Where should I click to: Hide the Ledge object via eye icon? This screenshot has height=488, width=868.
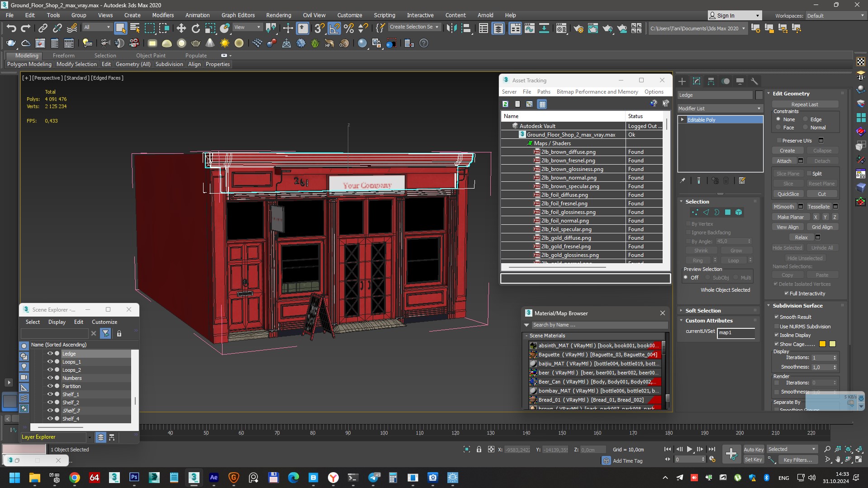pos(50,354)
